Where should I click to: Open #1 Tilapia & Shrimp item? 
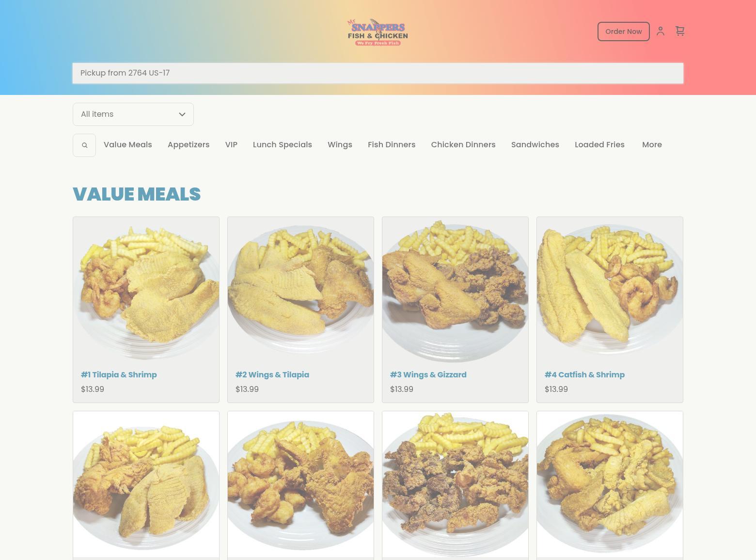tap(119, 374)
